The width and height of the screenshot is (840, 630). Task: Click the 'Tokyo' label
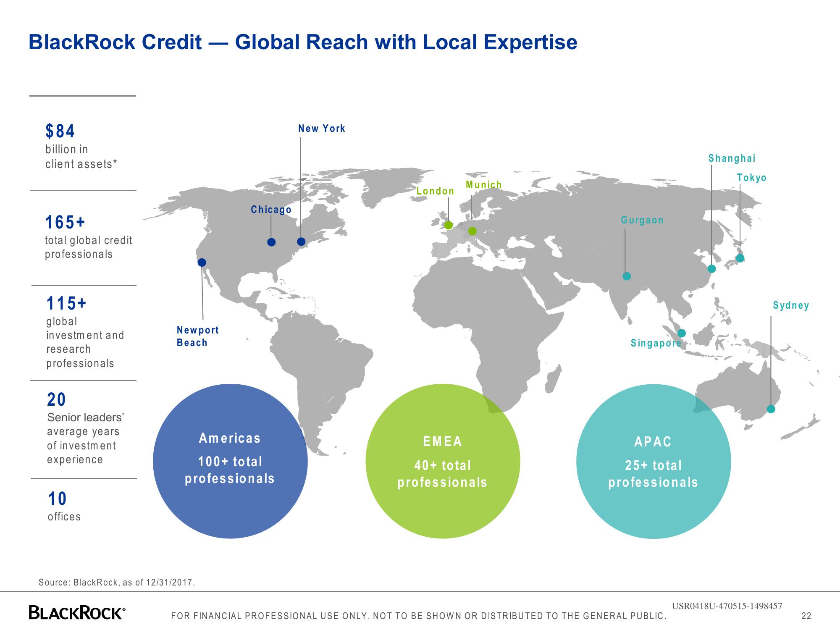[x=752, y=178]
